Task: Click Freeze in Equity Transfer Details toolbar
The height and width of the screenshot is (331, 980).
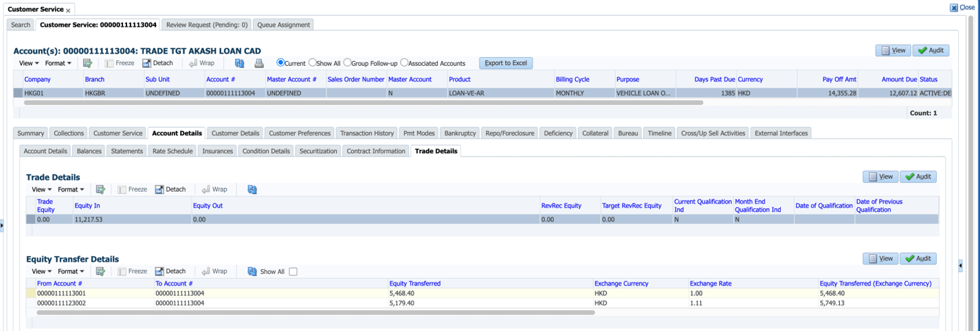Action: coord(132,272)
